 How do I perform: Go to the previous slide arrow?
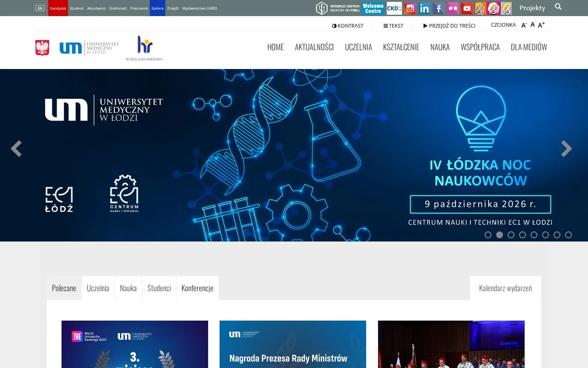[16, 149]
